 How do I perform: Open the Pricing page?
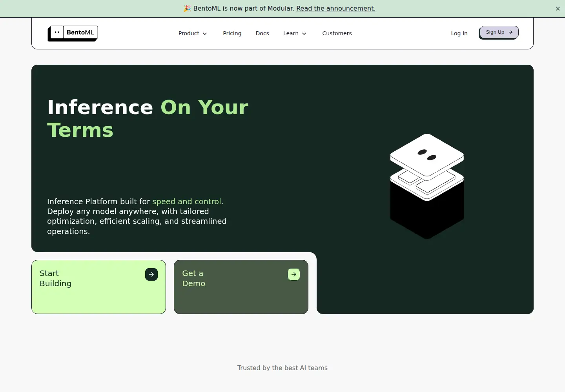click(232, 33)
